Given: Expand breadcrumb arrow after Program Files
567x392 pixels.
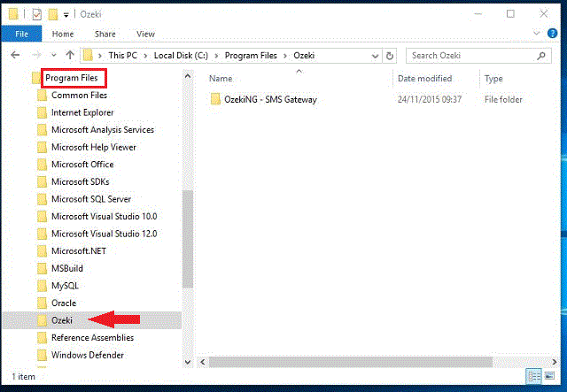Looking at the screenshot, I should pyautogui.click(x=285, y=56).
